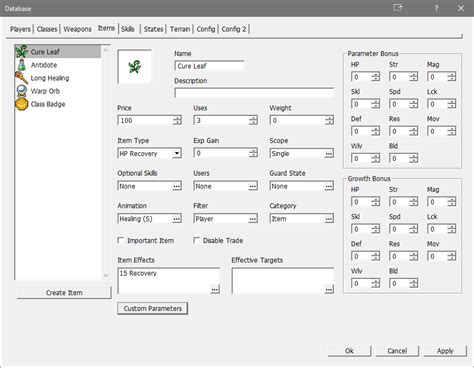The image size is (474, 368).
Task: Go to the Config tab
Action: tap(206, 29)
